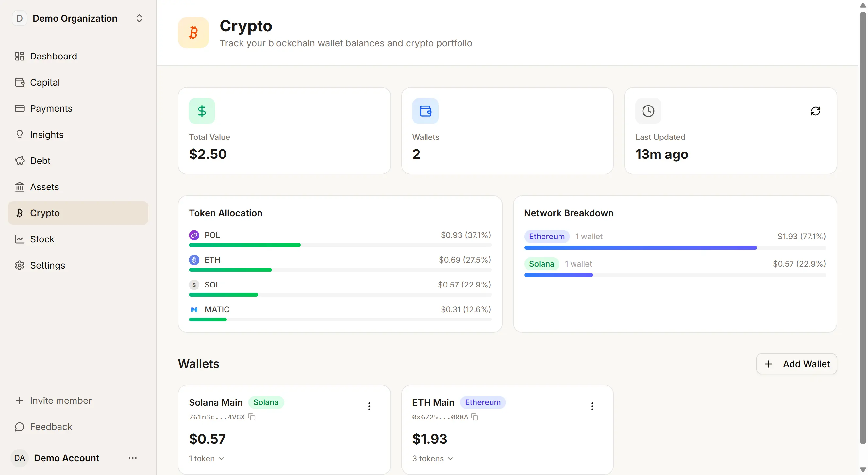Click the Solana badge in Network Breakdown
The height and width of the screenshot is (475, 868).
[x=542, y=264]
